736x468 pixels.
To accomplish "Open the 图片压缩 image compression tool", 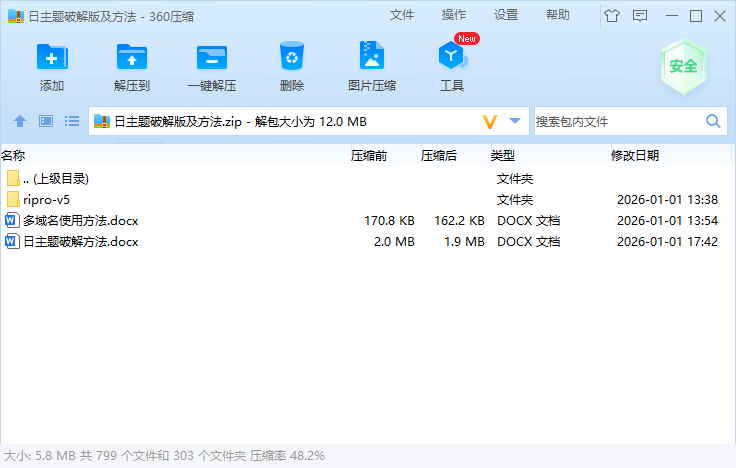I will [371, 58].
